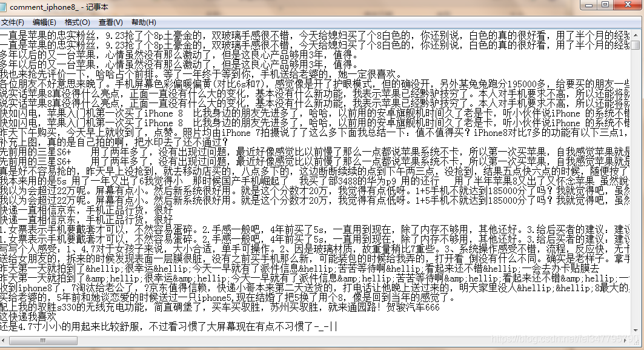644x350 pixels.
Task: Open the 帮助(H) menu
Action: point(144,22)
